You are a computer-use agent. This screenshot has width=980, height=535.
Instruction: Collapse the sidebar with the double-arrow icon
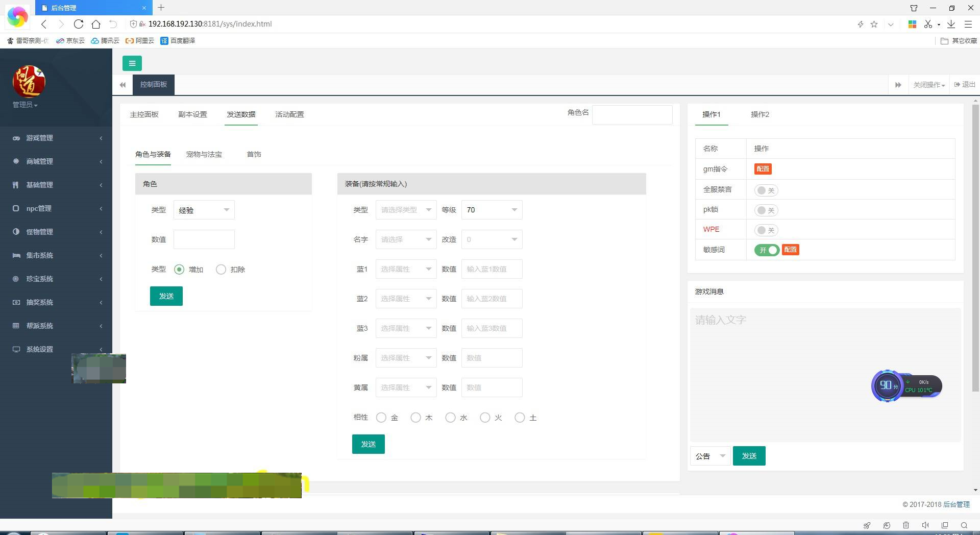[x=122, y=85]
